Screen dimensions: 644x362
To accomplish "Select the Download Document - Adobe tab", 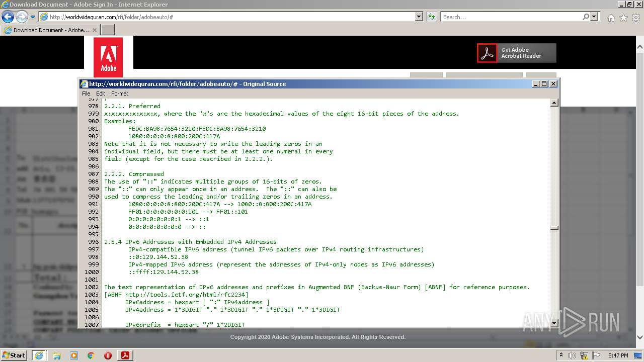I will (50, 30).
